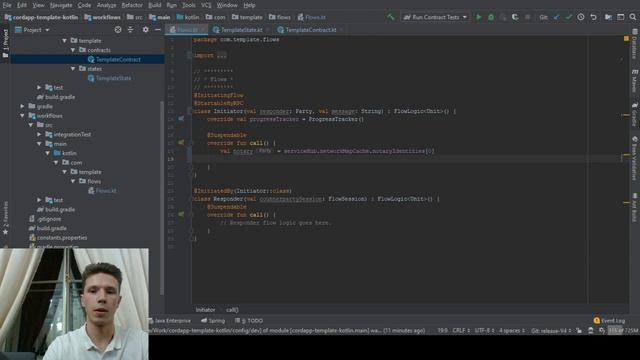
Task: Rollback changes with the undo arrow
Action: [593, 17]
